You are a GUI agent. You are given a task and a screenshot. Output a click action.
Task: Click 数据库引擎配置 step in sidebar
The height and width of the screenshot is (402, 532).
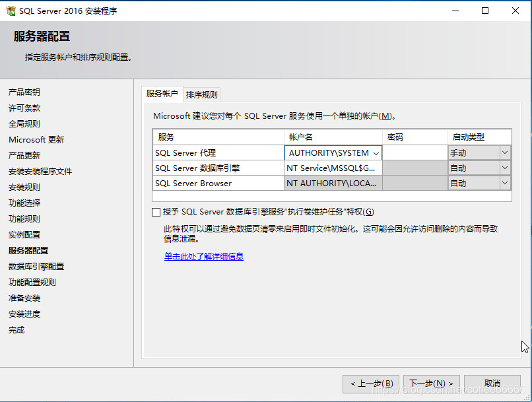pos(36,266)
